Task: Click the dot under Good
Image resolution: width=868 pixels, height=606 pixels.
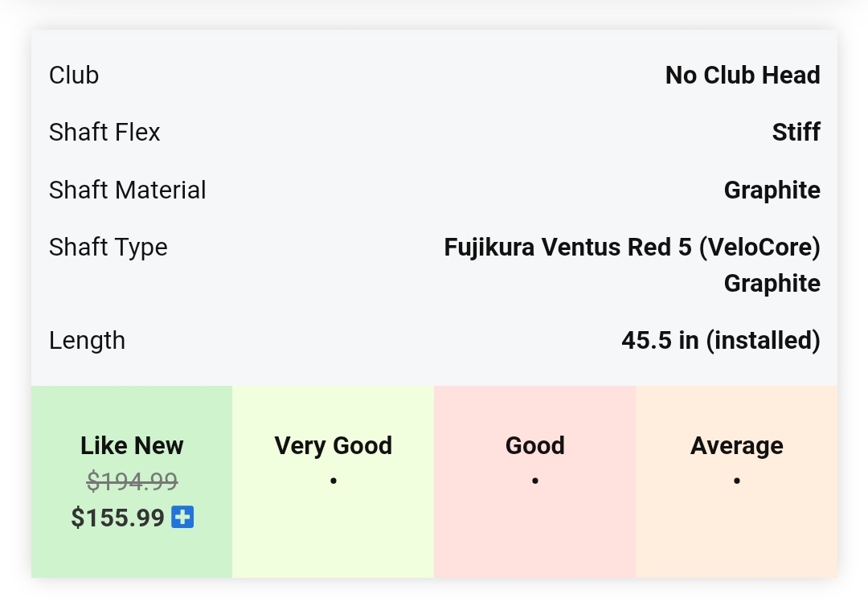Action: [x=534, y=481]
